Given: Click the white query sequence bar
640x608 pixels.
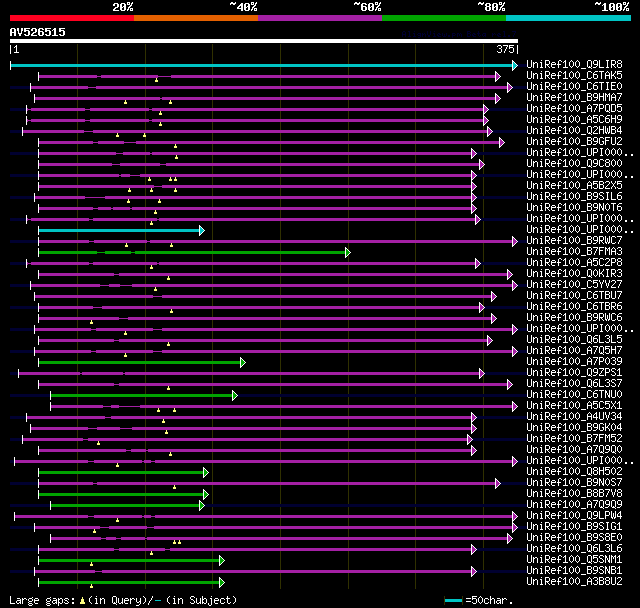Looking at the screenshot, I should pyautogui.click(x=264, y=41).
